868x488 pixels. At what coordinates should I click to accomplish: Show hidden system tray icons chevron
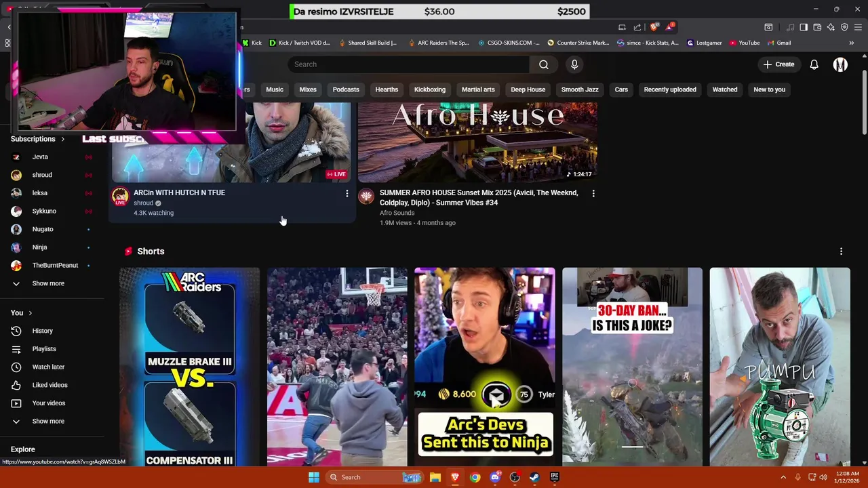point(783,477)
